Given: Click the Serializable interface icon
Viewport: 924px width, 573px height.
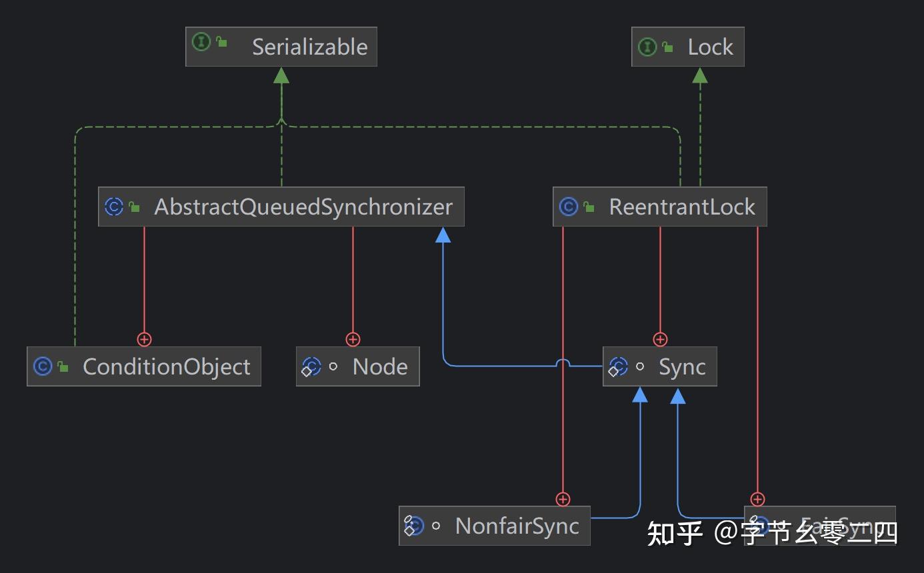Looking at the screenshot, I should [x=201, y=43].
